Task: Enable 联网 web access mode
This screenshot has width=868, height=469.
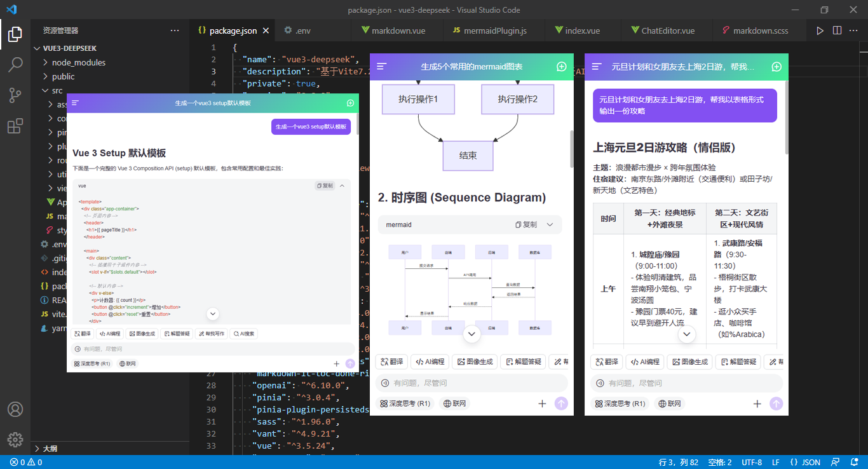Action: coord(129,363)
